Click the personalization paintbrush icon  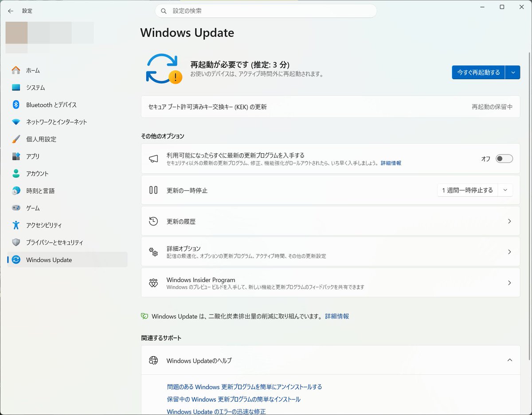point(16,139)
